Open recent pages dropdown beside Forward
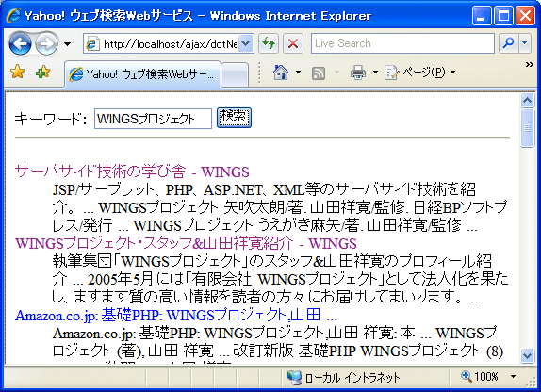The width and height of the screenshot is (541, 392). 67,44
